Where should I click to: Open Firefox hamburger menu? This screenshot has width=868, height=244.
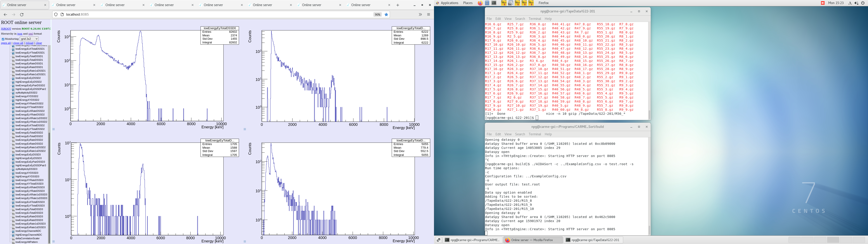429,14
